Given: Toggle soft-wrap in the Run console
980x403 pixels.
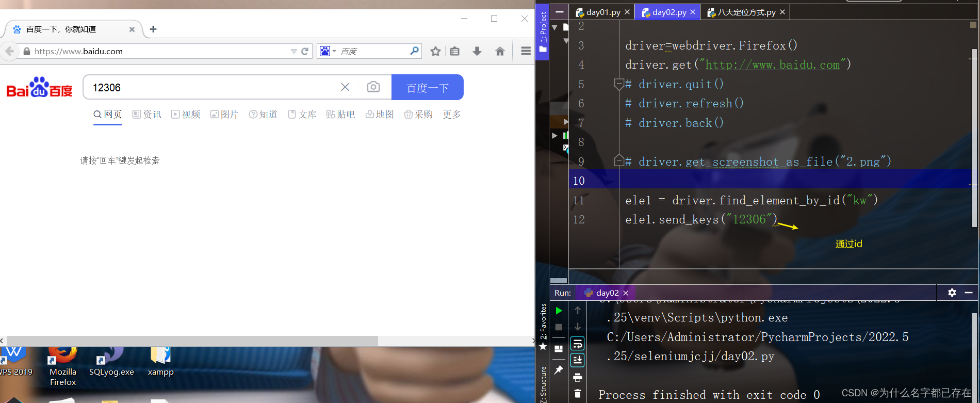Looking at the screenshot, I should [578, 344].
